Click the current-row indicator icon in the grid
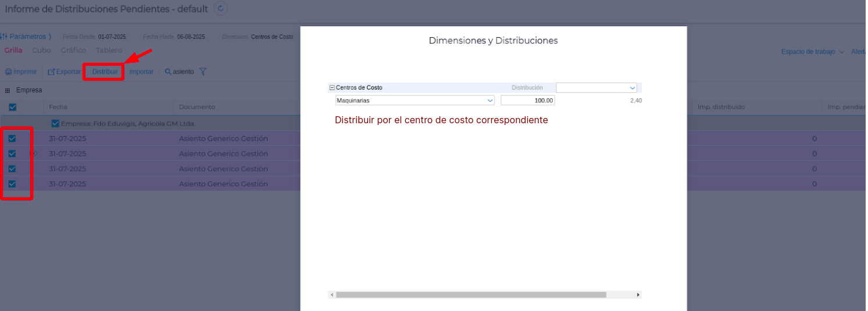Viewport: 868px width, 311px height. (34, 154)
